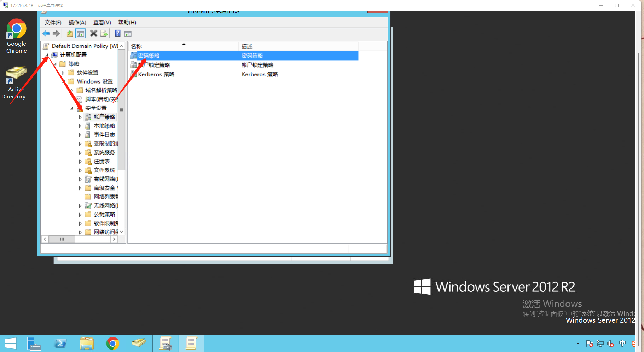Toggle the show/hide console tree icon

81,34
